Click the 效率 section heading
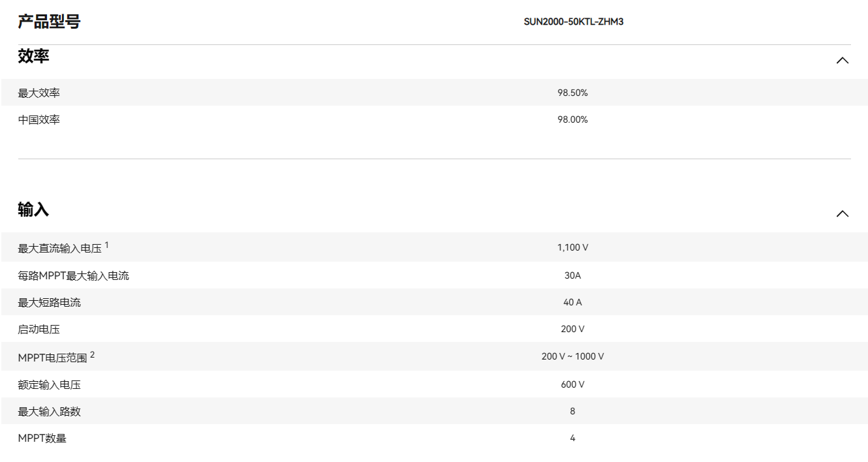The image size is (868, 462). coord(34,57)
